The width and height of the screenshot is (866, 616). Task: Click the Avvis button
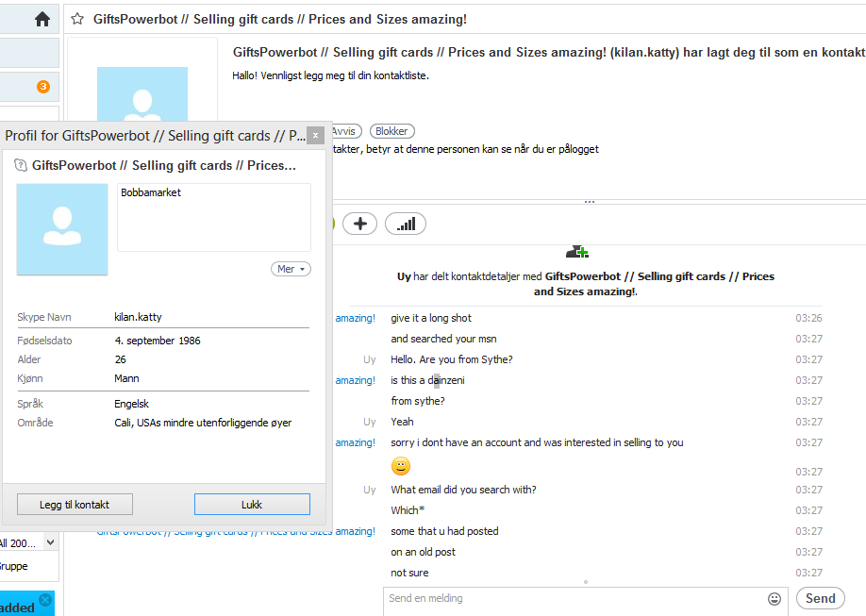point(345,131)
